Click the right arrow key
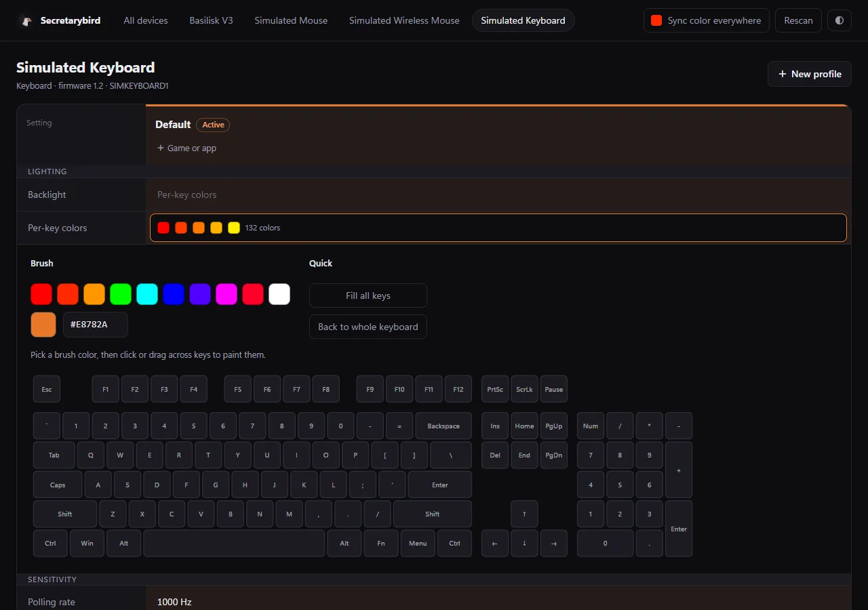The height and width of the screenshot is (610, 868). point(554,543)
